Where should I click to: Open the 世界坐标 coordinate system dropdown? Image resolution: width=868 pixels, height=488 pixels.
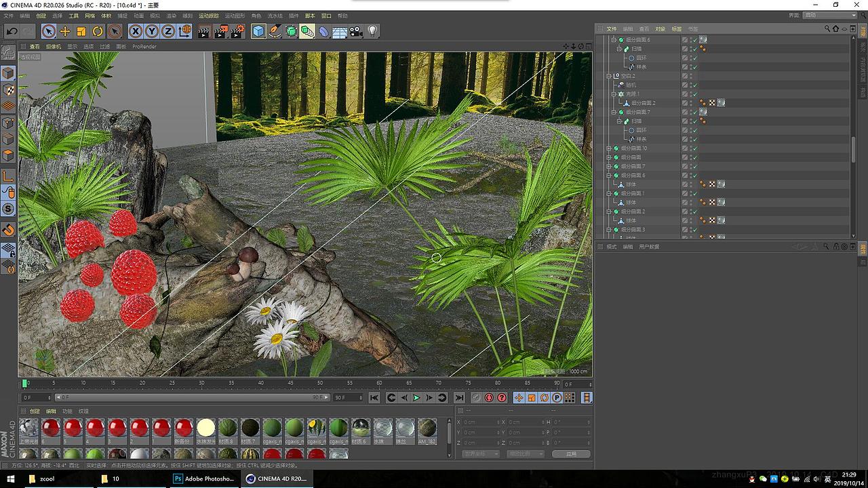480,454
